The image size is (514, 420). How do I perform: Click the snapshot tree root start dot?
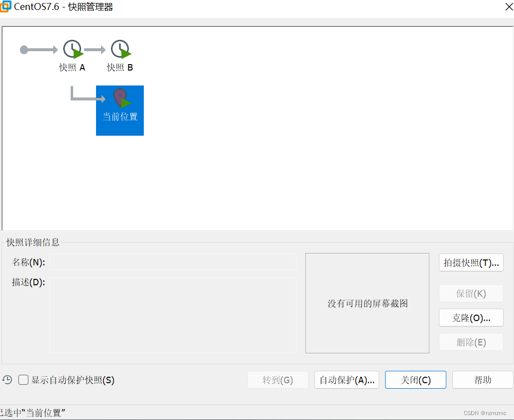pyautogui.click(x=24, y=50)
